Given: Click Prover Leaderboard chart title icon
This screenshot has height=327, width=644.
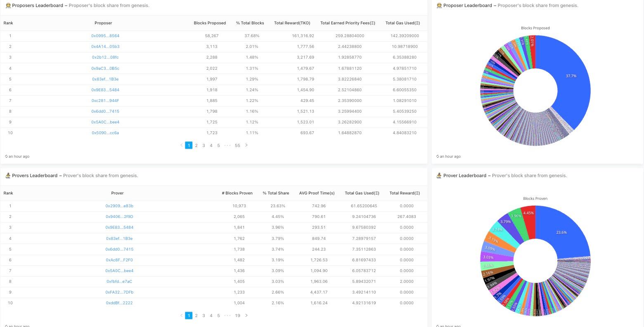Looking at the screenshot, I should point(439,175).
